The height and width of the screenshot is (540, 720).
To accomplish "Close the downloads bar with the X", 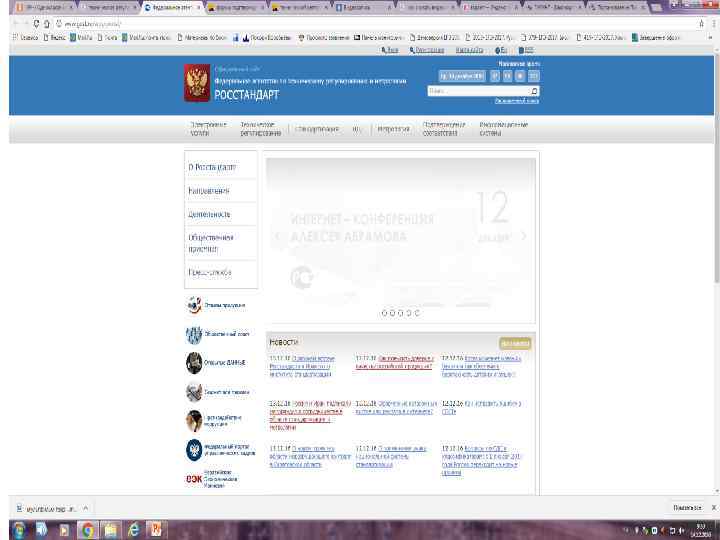I will click(714, 507).
